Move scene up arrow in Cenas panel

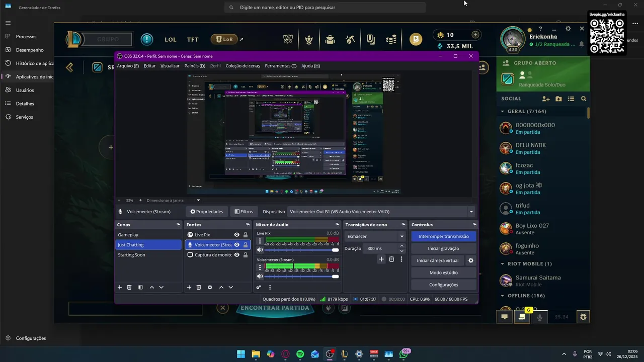152,287
